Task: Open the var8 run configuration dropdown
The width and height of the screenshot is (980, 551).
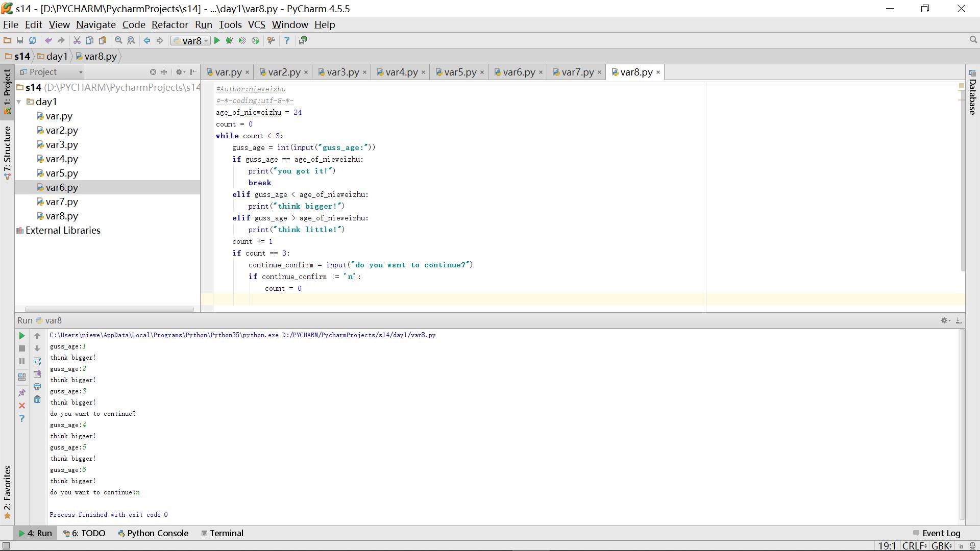Action: click(x=190, y=41)
